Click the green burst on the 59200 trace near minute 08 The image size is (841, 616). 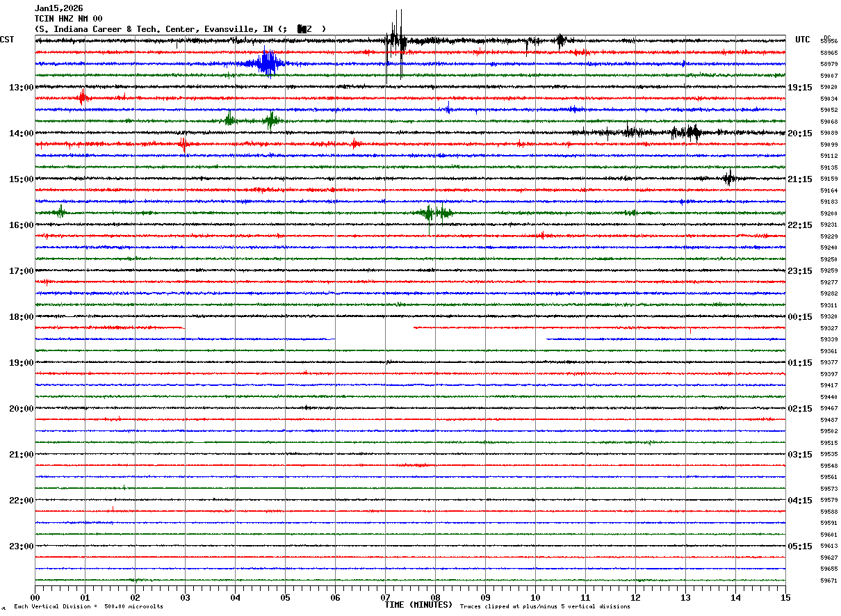(x=436, y=213)
